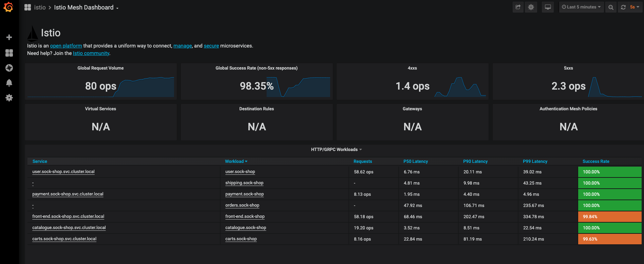The width and height of the screenshot is (644, 264).
Task: Click the orange 99.84% success rate cell
Action: point(610,216)
